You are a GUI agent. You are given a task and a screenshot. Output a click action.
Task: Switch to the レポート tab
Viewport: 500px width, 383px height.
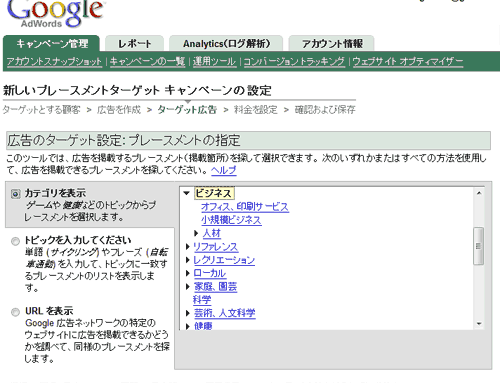point(134,43)
